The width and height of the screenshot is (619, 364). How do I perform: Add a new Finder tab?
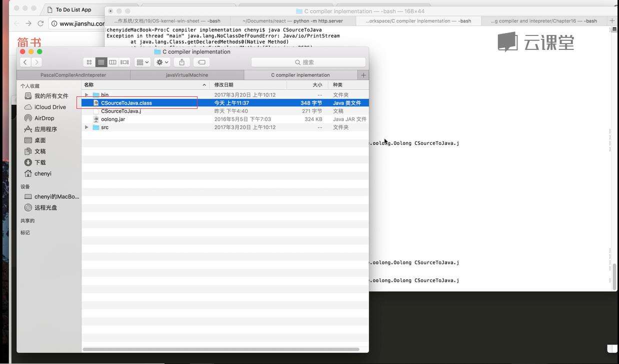[x=363, y=75]
